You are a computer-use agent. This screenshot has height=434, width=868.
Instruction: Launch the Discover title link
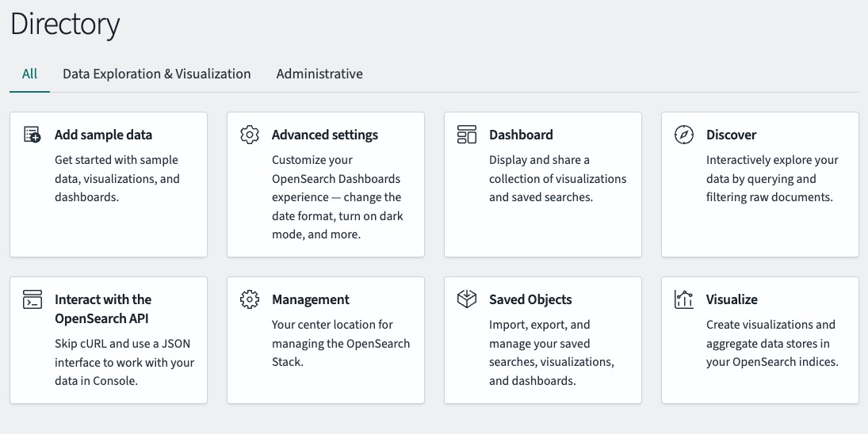[731, 135]
